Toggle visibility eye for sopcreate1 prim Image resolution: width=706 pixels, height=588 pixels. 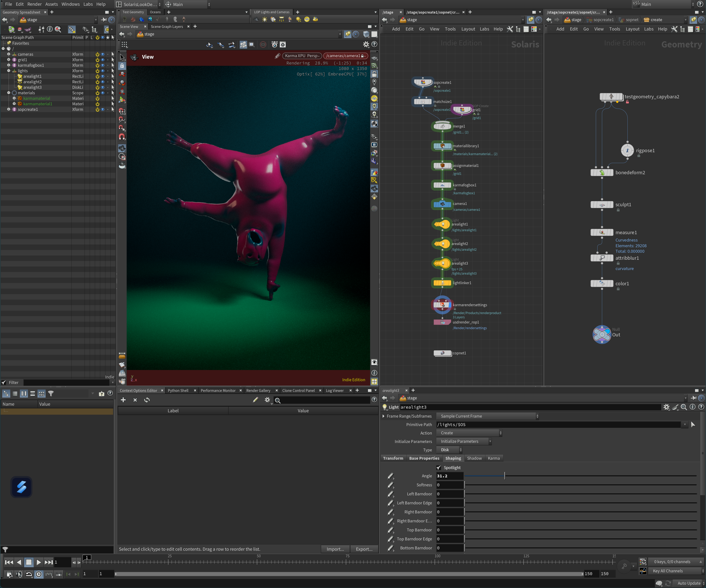[x=103, y=110]
